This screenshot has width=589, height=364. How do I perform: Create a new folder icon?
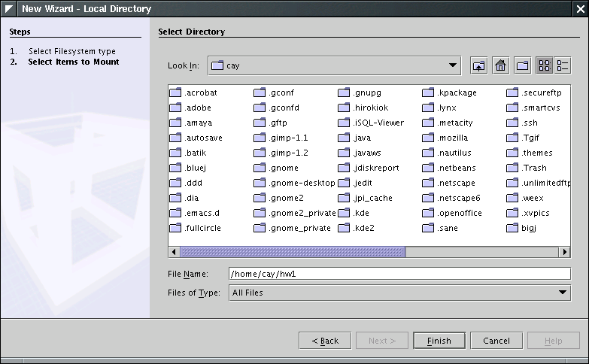click(x=522, y=66)
